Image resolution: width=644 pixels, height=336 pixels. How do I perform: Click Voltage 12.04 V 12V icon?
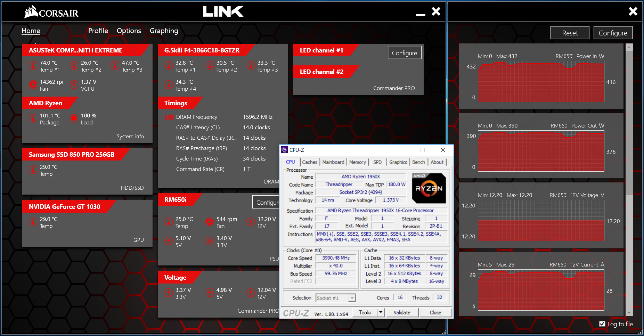(251, 293)
